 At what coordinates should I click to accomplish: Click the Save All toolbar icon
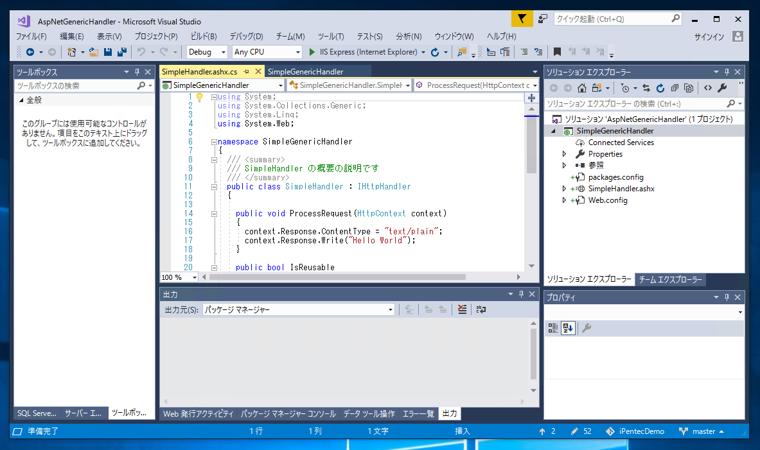click(x=121, y=52)
